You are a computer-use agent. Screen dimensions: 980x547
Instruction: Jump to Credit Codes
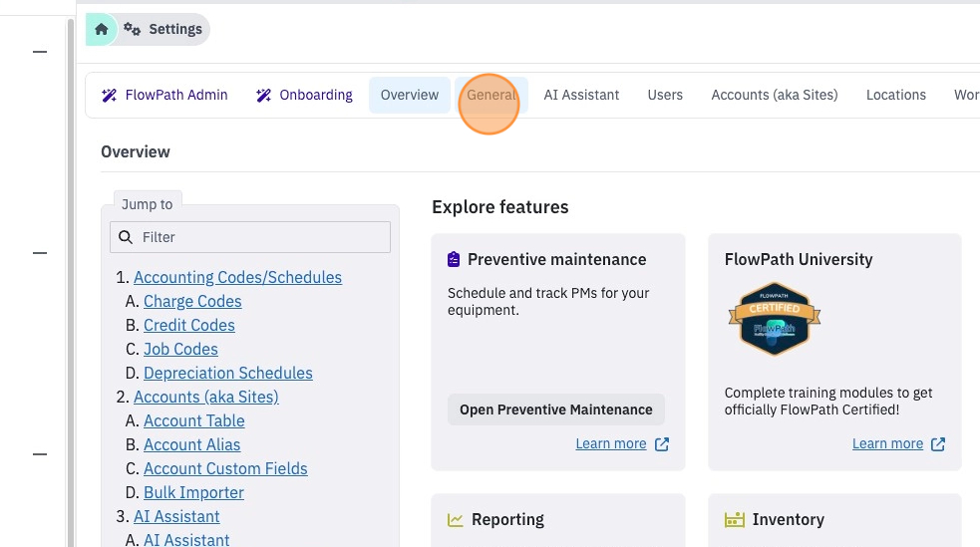tap(189, 326)
